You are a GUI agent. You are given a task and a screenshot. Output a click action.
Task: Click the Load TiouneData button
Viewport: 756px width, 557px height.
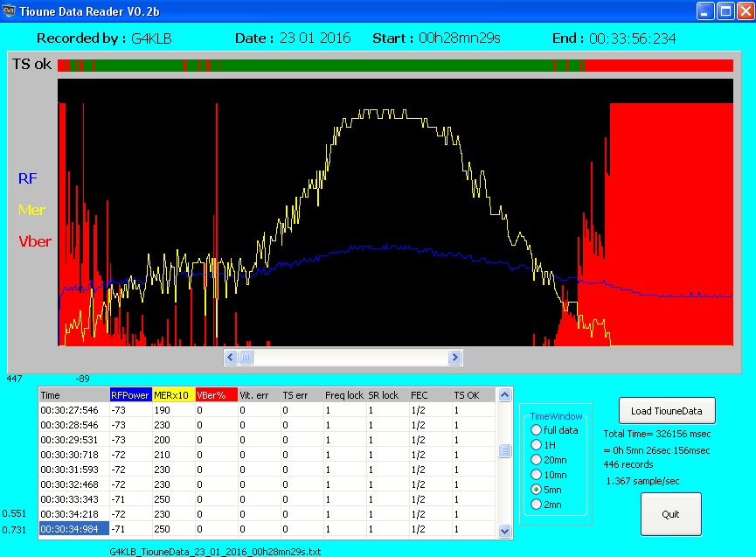667,411
